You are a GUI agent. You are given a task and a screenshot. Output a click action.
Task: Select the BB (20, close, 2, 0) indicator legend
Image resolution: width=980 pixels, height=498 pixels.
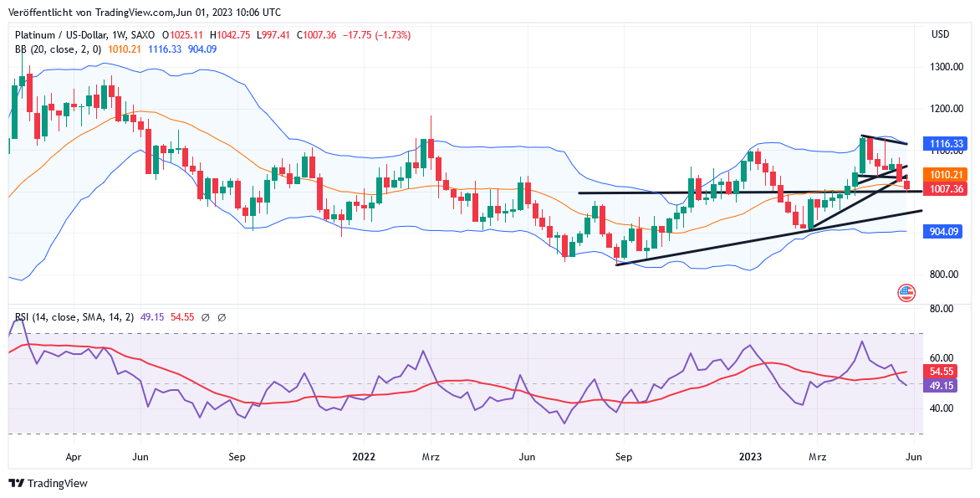58,49
